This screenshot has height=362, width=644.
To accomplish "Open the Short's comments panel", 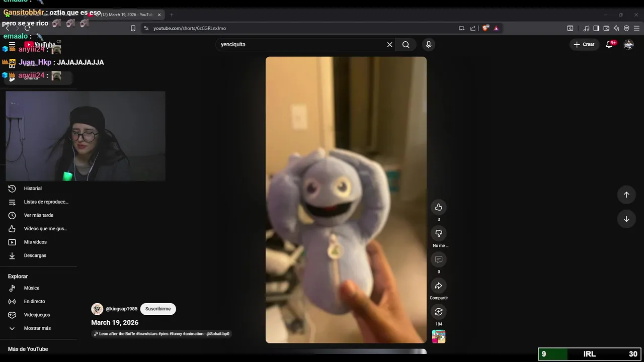I will pos(439,259).
